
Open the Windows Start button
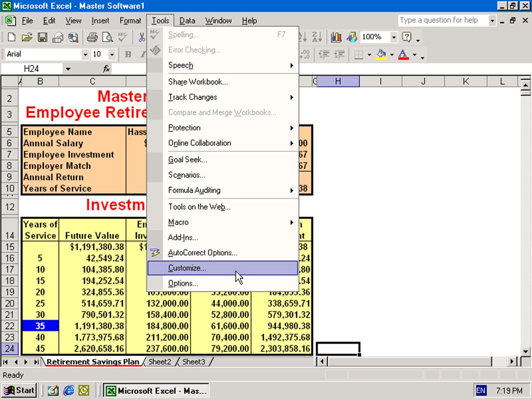click(x=19, y=391)
